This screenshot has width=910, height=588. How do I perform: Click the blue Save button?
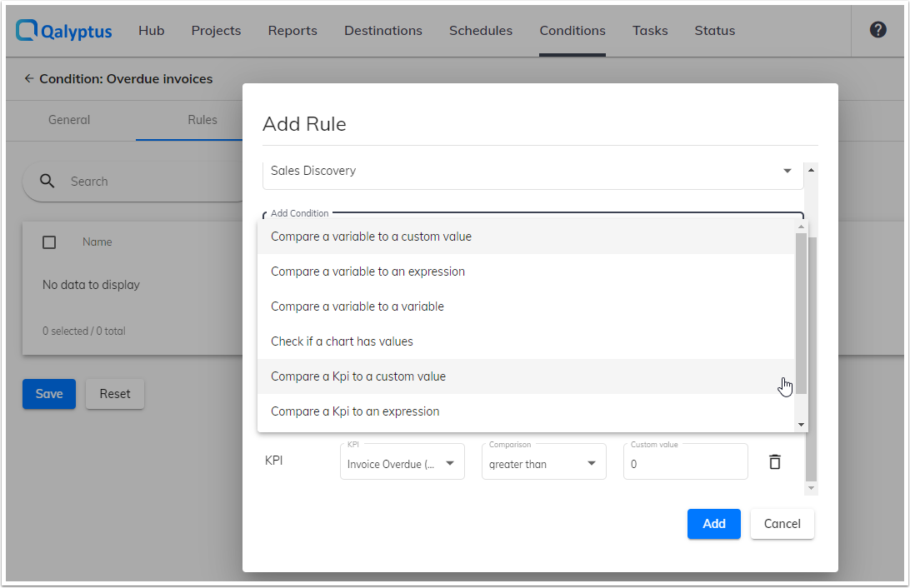click(x=49, y=394)
